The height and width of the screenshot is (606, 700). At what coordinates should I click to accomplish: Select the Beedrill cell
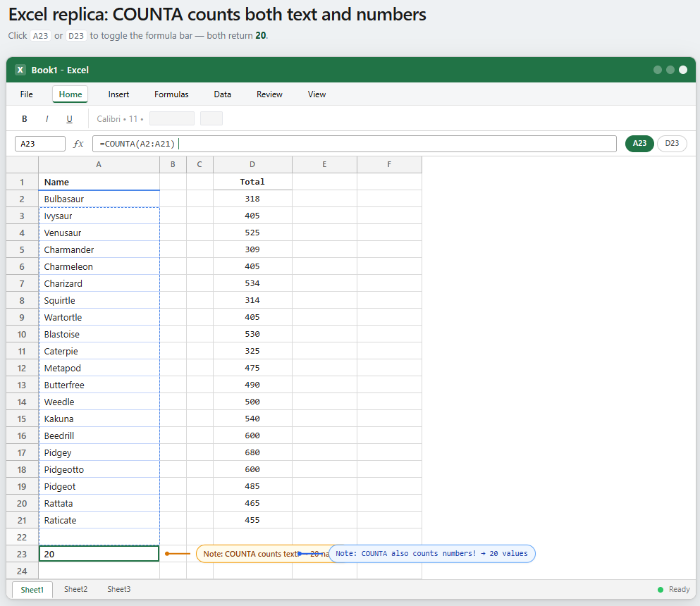(99, 436)
